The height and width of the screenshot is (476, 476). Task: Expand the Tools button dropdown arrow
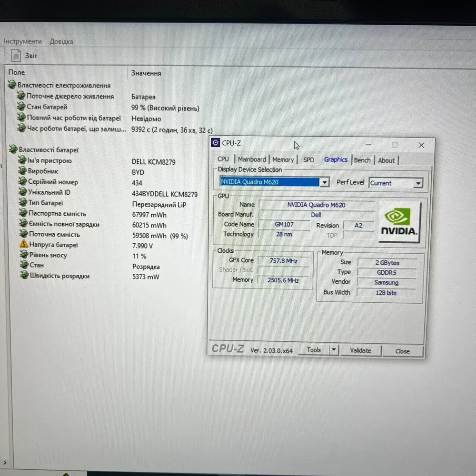tap(334, 350)
